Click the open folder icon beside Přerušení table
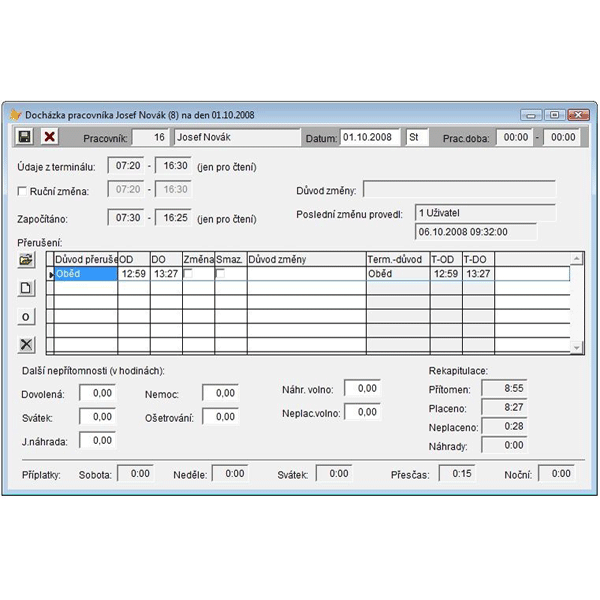 [x=26, y=260]
